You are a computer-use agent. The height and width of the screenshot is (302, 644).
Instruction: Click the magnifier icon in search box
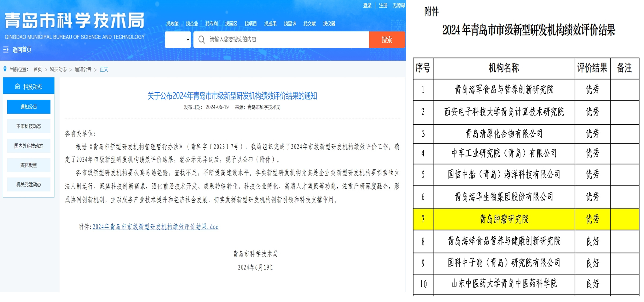[201, 40]
